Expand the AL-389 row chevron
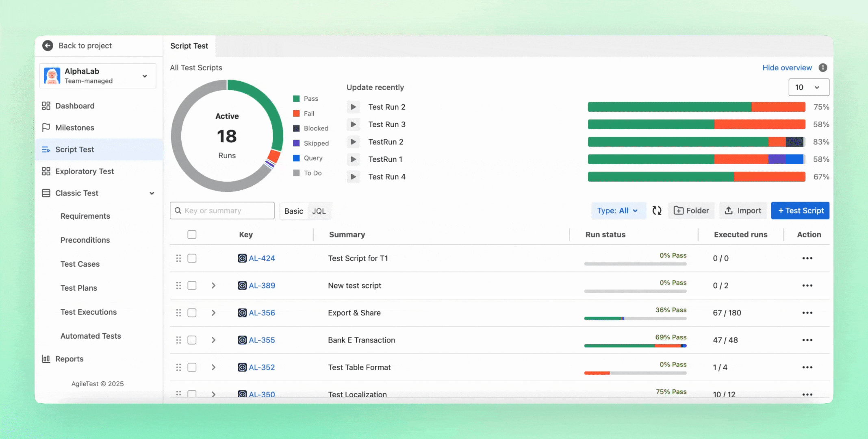 click(213, 286)
